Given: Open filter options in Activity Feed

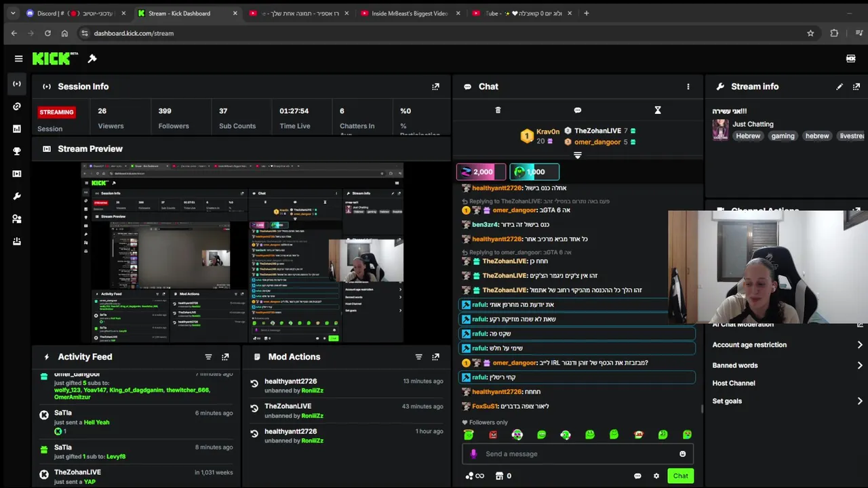Looking at the screenshot, I should (208, 357).
